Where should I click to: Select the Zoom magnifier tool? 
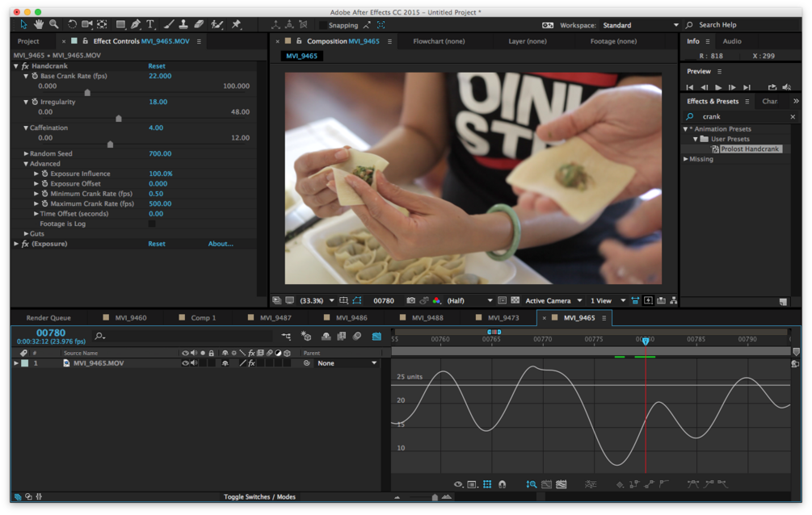coord(54,24)
